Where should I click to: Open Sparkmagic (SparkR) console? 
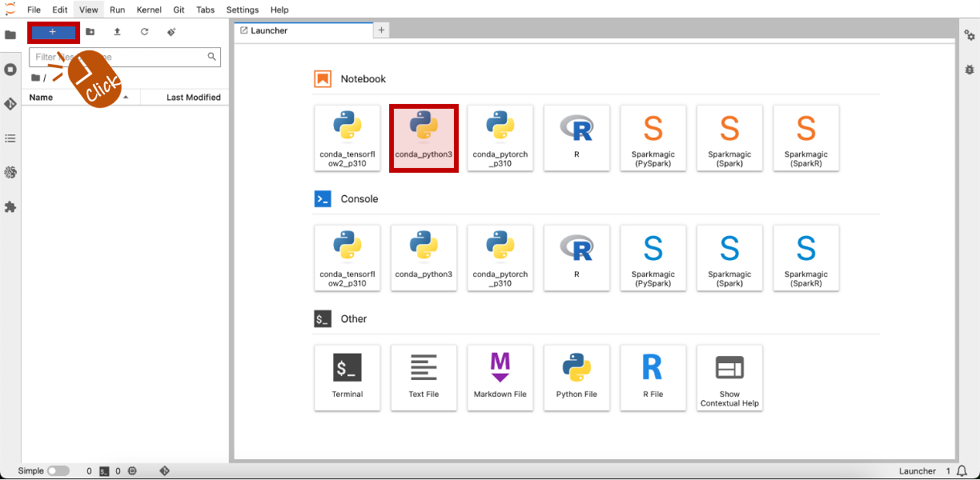[x=806, y=258]
